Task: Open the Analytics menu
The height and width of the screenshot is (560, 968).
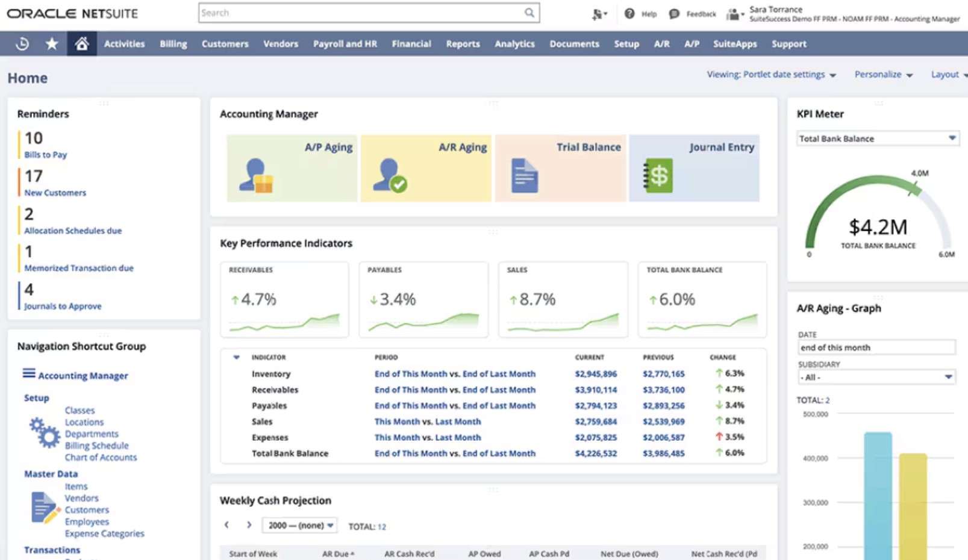Action: [x=514, y=44]
